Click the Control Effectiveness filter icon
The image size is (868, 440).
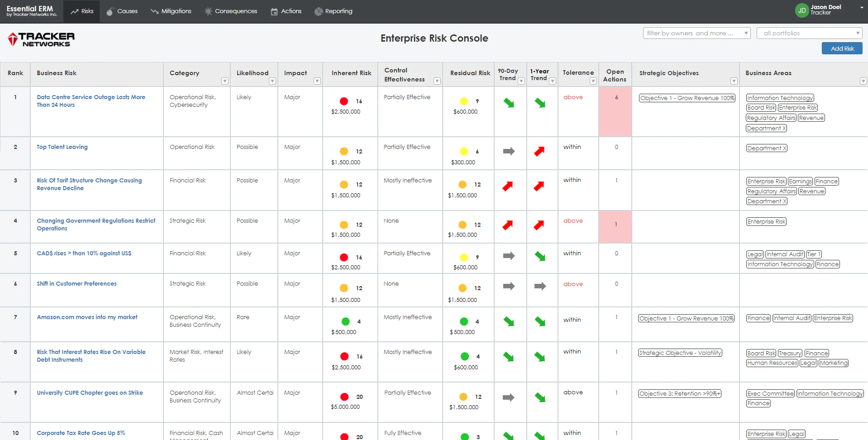437,81
